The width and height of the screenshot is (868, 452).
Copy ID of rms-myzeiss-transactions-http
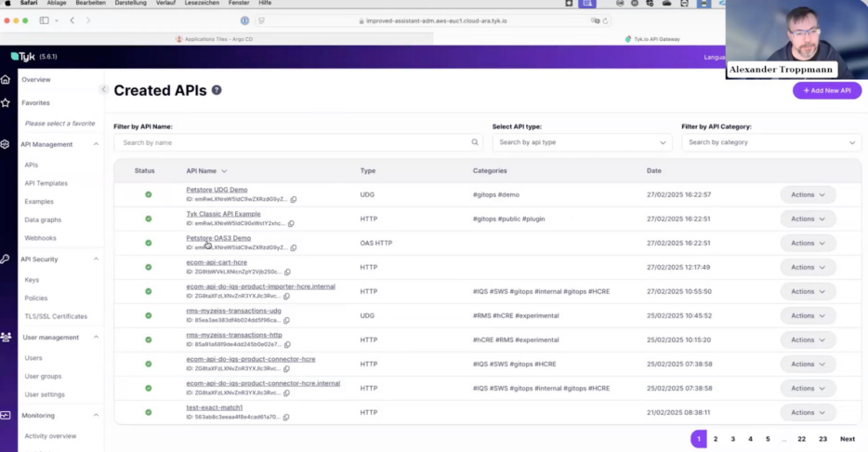287,344
